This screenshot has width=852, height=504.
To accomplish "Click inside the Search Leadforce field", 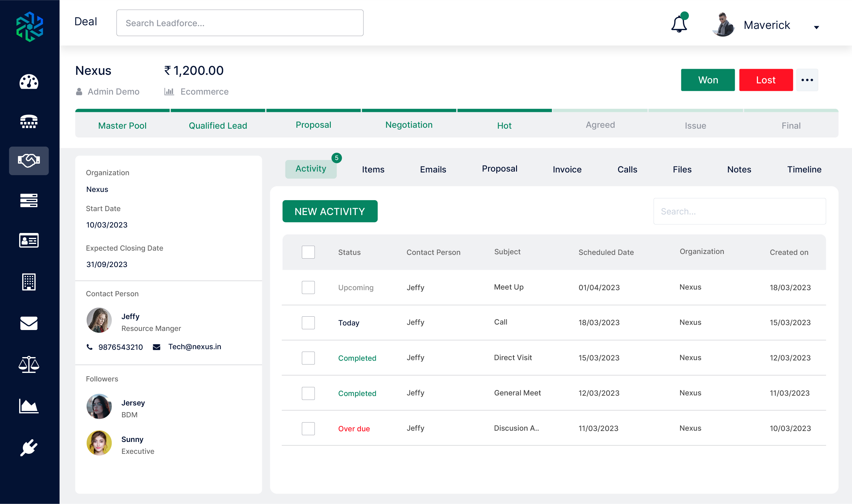I will coord(240,23).
